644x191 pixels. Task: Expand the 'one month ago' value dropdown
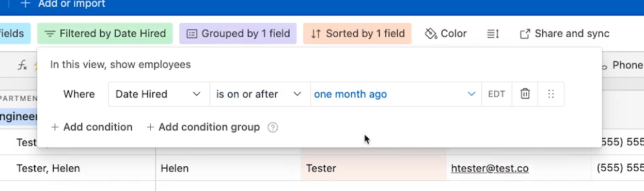point(396,94)
